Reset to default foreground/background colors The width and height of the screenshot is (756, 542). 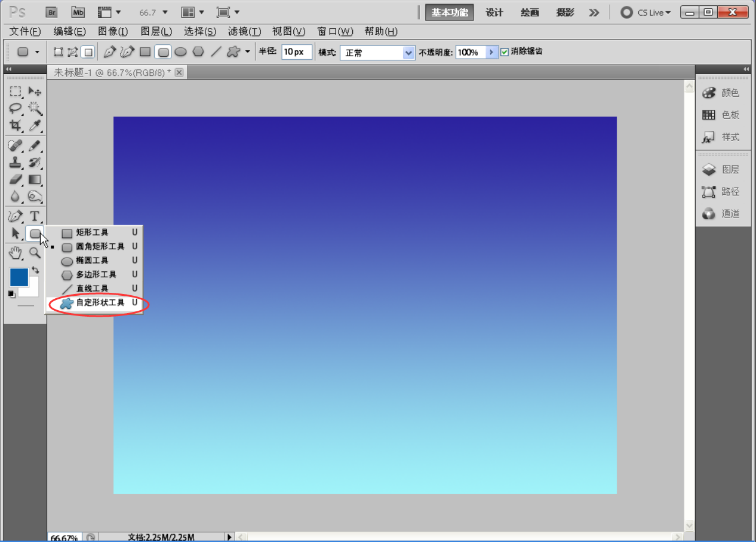pyautogui.click(x=11, y=294)
